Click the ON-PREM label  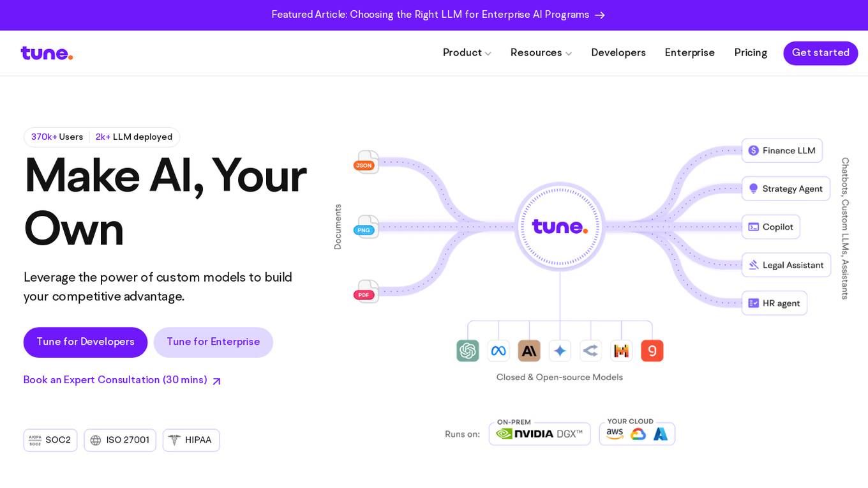(514, 422)
